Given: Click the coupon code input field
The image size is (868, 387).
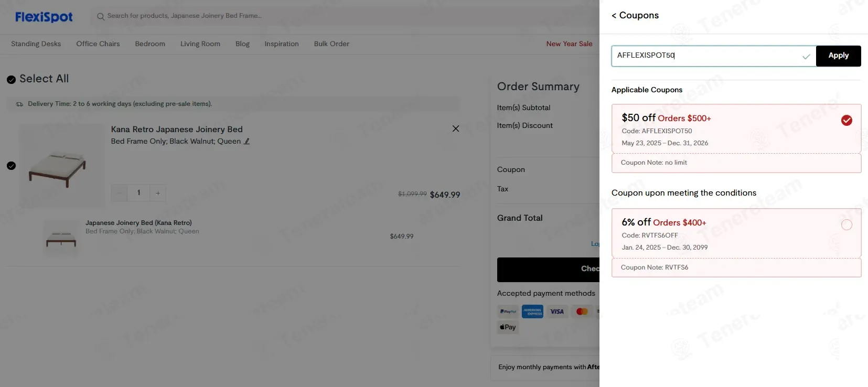Looking at the screenshot, I should (713, 56).
